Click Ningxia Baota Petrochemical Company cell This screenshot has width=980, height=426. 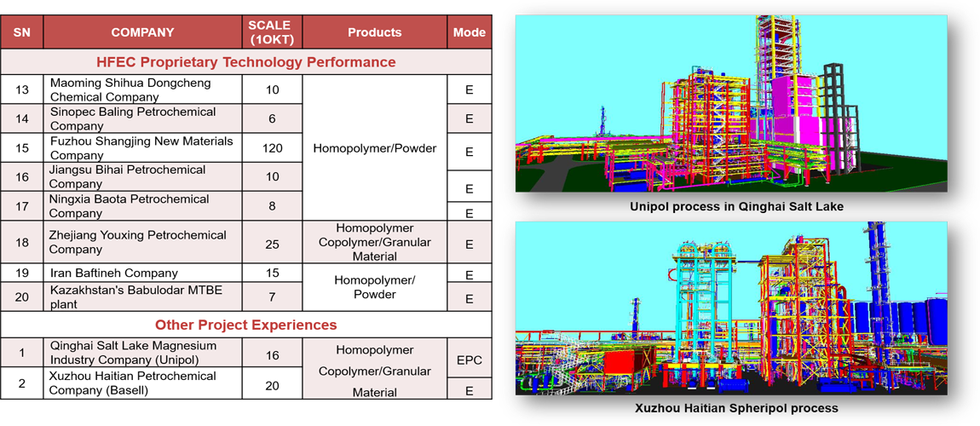click(x=142, y=205)
